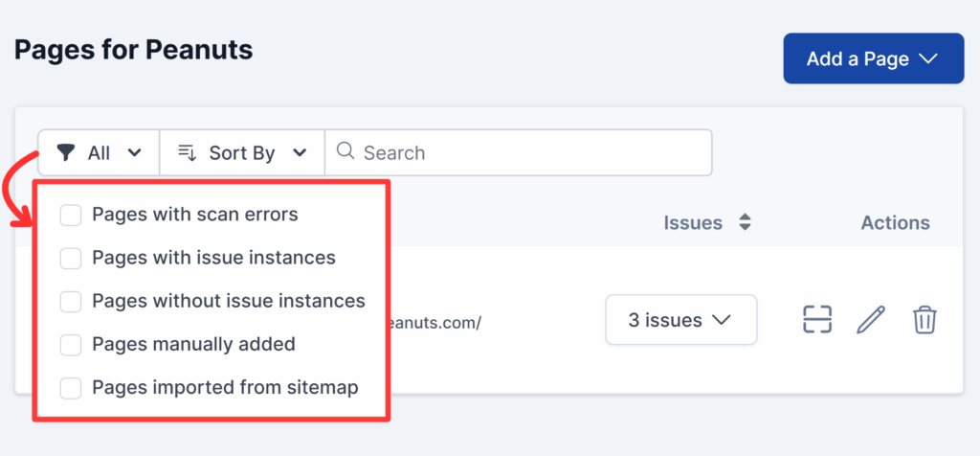Tick the Pages imported from sitemap checkbox

pyautogui.click(x=71, y=388)
